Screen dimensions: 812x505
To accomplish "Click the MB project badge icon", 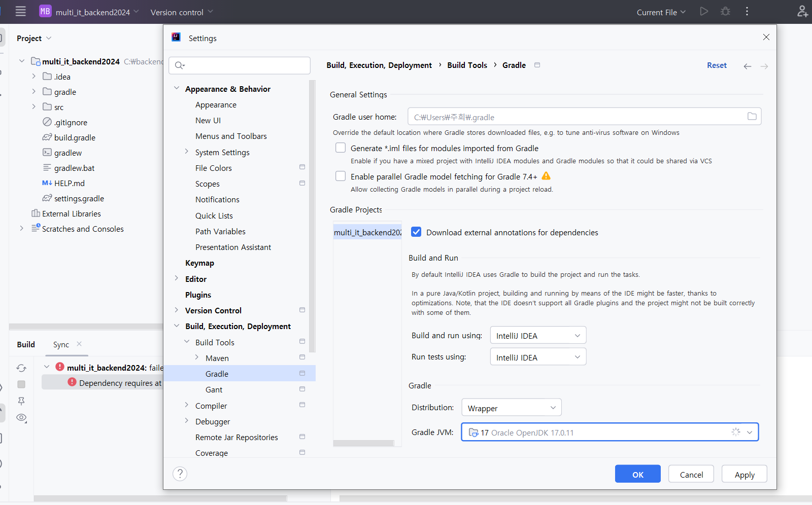I will (45, 11).
